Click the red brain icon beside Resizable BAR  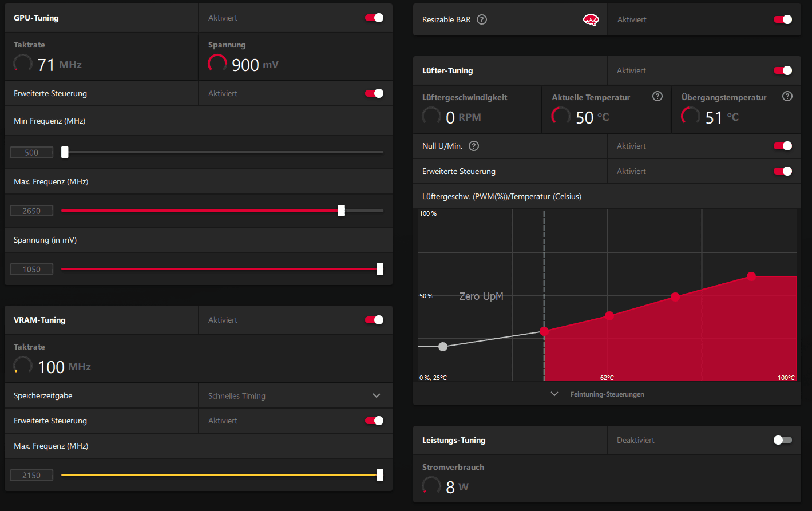pos(591,20)
